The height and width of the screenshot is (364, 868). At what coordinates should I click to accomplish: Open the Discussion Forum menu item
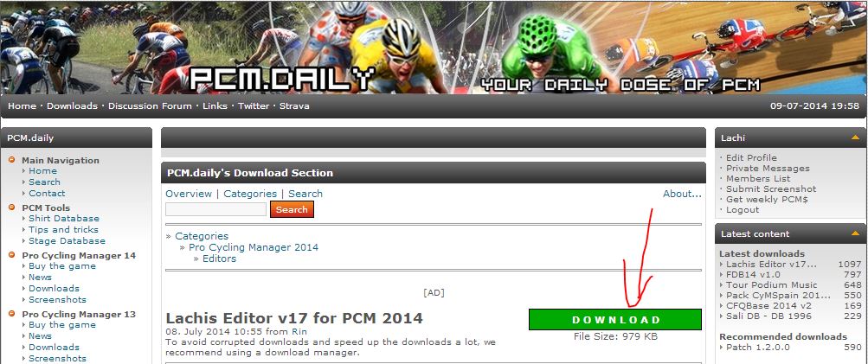click(150, 105)
